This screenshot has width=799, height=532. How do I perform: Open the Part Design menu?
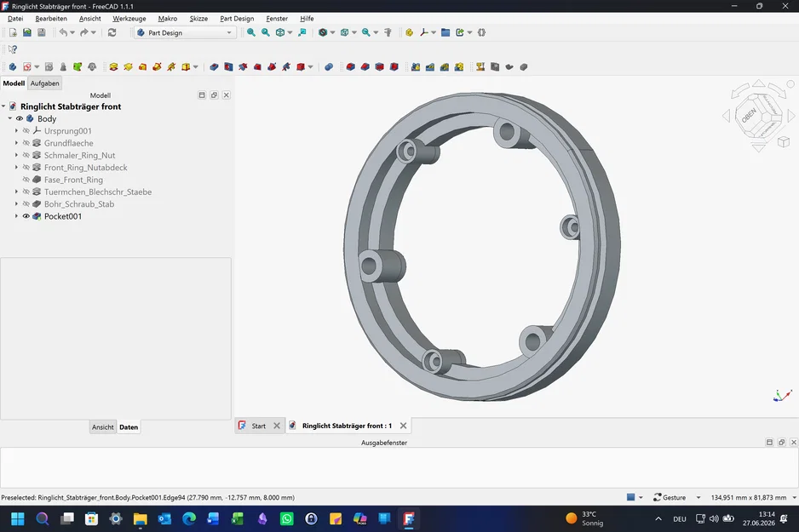click(237, 19)
